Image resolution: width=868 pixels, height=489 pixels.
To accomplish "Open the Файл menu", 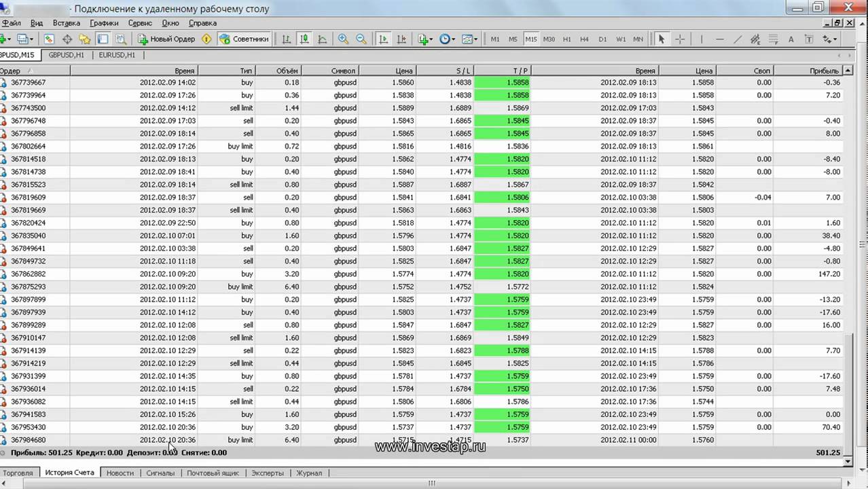I will click(11, 23).
